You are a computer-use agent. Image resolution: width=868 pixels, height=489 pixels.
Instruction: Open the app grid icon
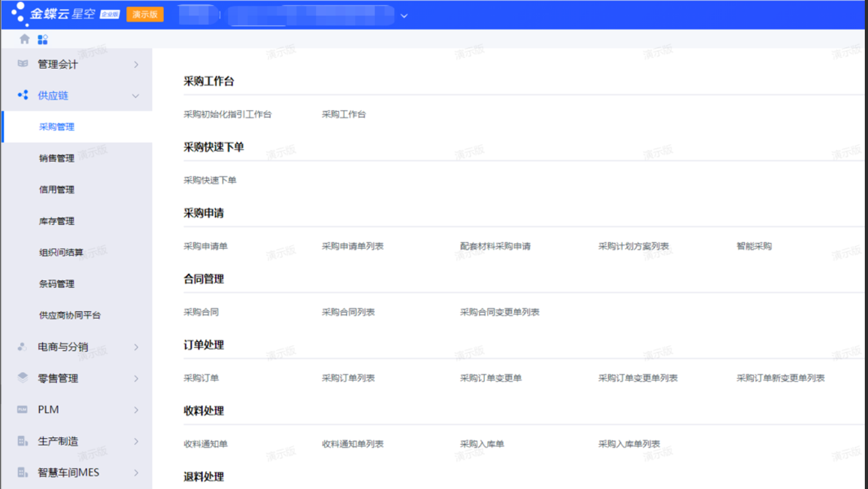pos(43,40)
